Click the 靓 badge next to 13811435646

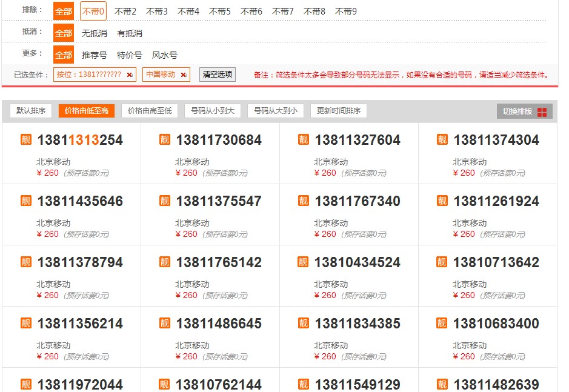click(26, 201)
